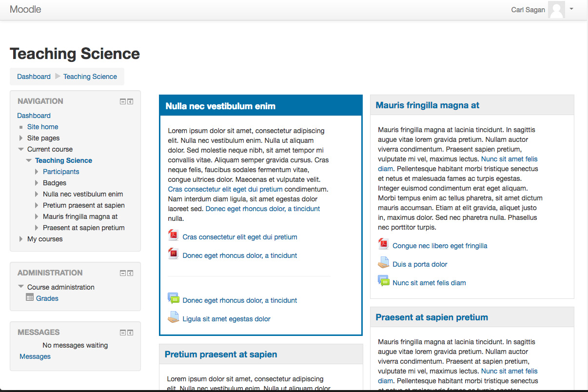Viewport: 588px width, 392px height.
Task: Click the Flash file icon beside Donec eget rhoncus
Action: (x=173, y=255)
